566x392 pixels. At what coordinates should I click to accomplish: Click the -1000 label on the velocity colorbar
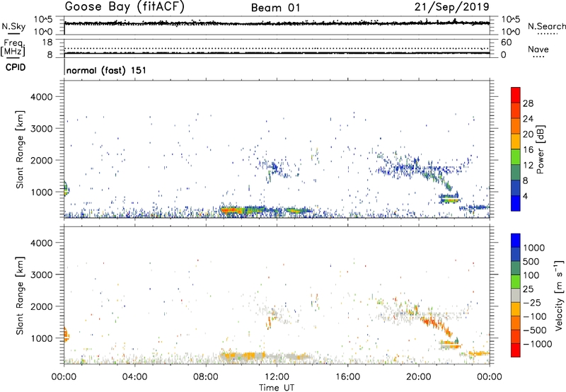point(538,344)
